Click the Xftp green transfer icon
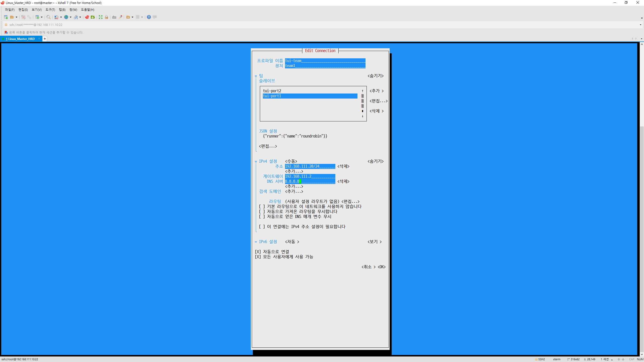The image size is (644, 362). (x=93, y=17)
